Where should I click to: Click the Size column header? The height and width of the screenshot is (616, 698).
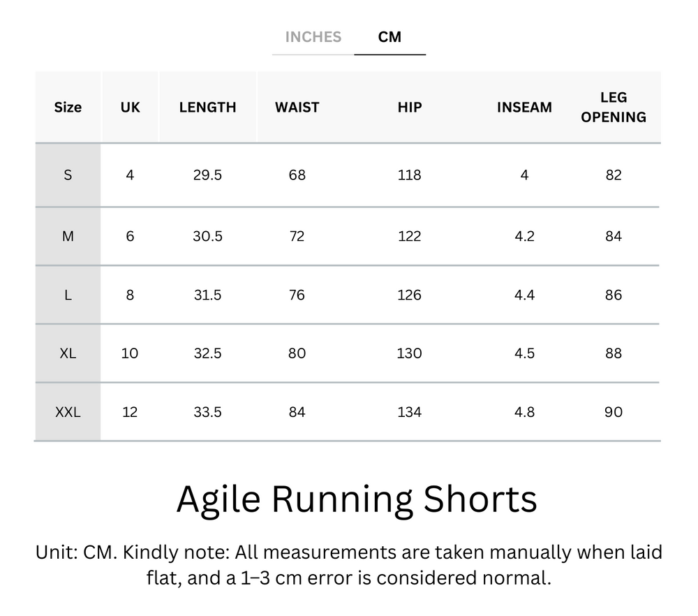tap(68, 107)
